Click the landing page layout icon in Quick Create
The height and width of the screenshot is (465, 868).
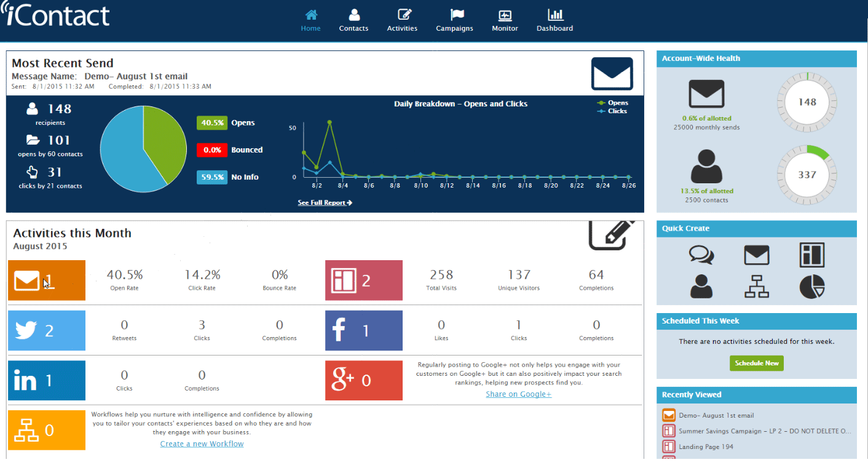[x=811, y=255]
